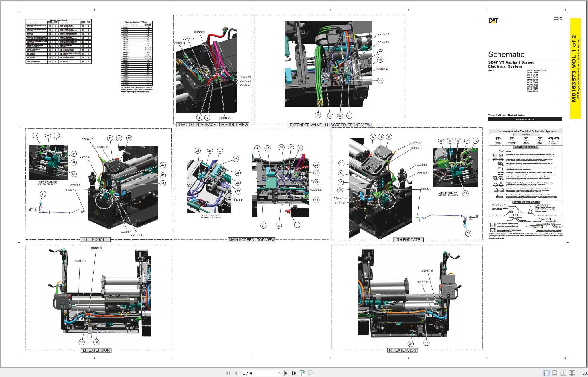Viewport: 588px width, 377px height.
Task: Go to the next page
Action: [285, 373]
